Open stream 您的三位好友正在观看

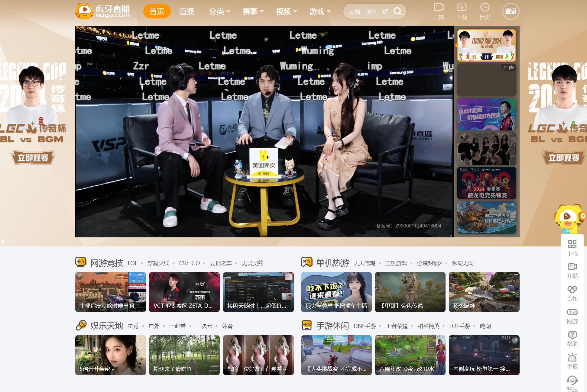[x=258, y=355]
